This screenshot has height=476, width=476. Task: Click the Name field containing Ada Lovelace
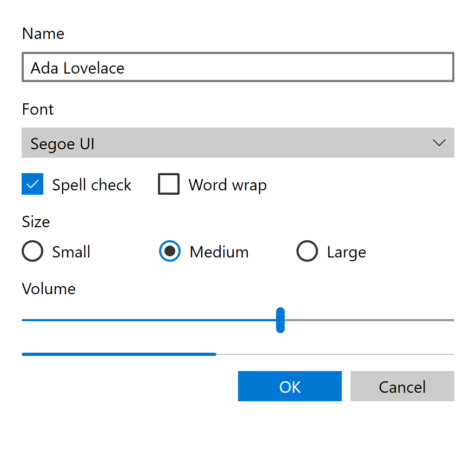tap(237, 67)
